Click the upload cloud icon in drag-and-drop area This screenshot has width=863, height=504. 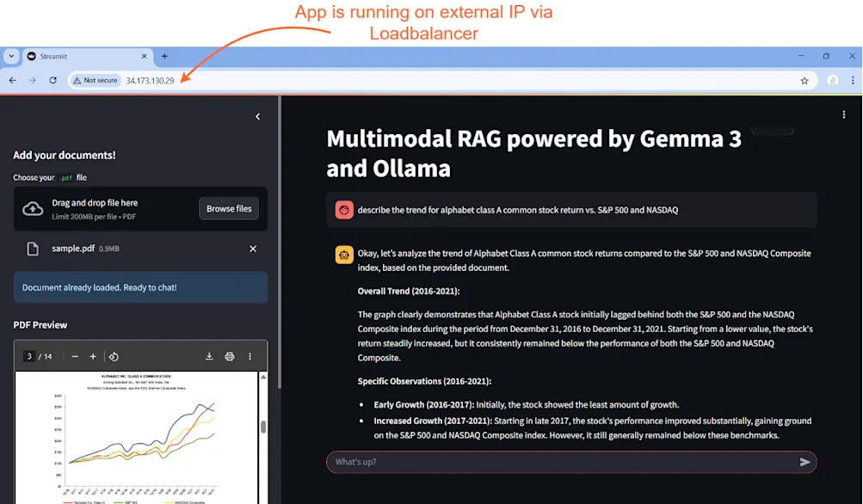click(x=32, y=207)
